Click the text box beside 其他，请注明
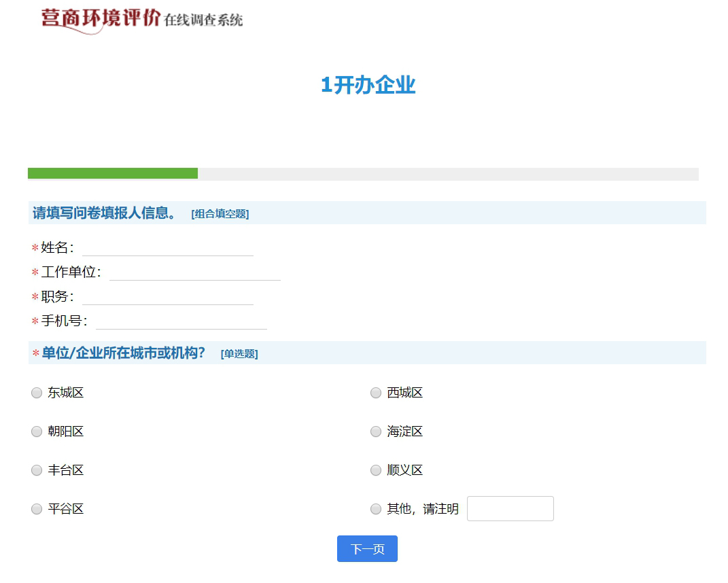 coord(510,508)
